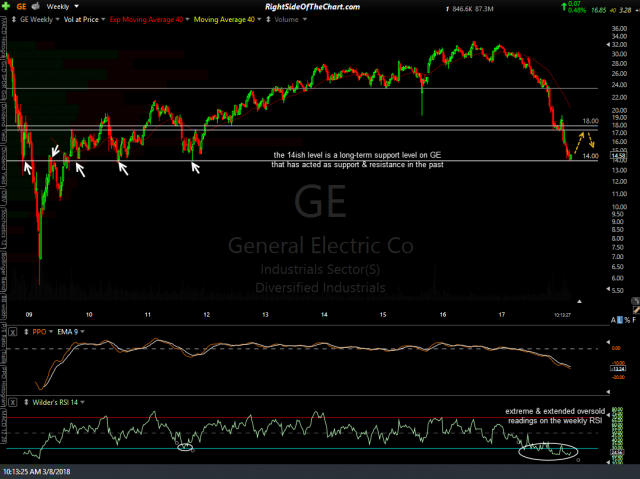Click the PPO pane upper scale pointer
Screen dimensions: 640x479
(x=608, y=342)
